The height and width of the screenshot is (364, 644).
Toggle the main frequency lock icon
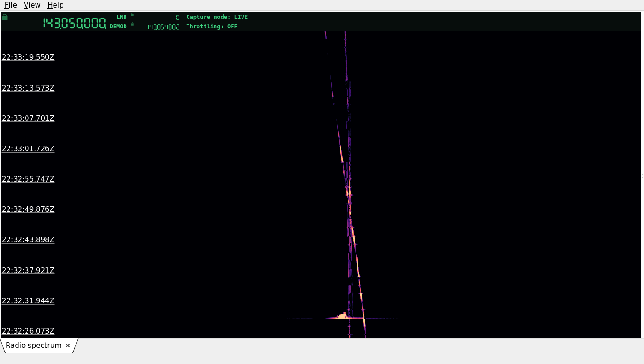(5, 17)
